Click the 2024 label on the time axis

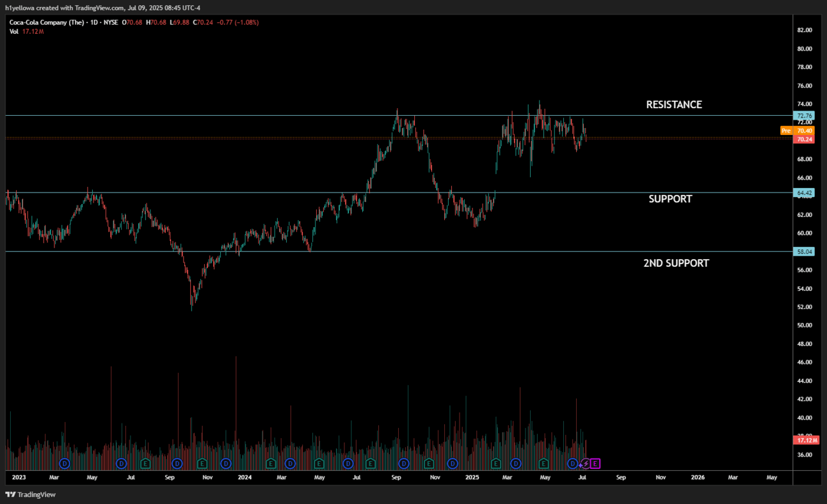[245, 477]
